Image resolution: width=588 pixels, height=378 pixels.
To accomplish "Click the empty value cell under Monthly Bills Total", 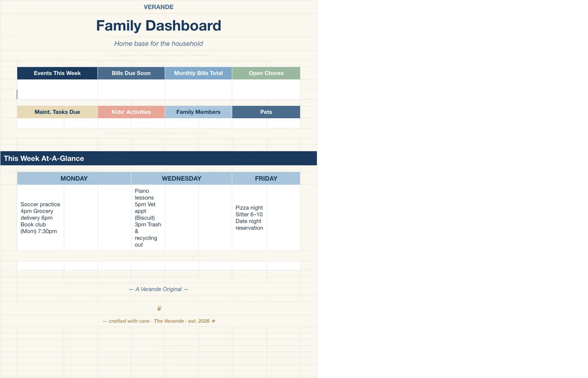I will pyautogui.click(x=198, y=89).
